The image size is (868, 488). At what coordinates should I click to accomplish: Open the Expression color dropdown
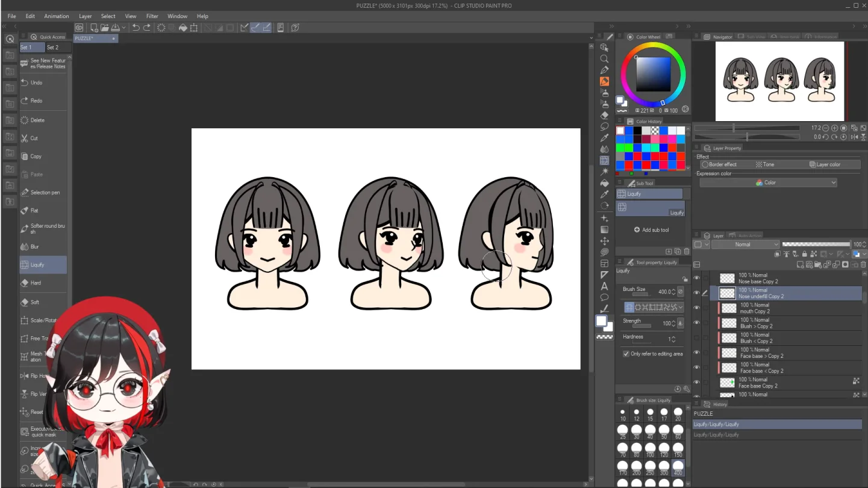point(769,183)
